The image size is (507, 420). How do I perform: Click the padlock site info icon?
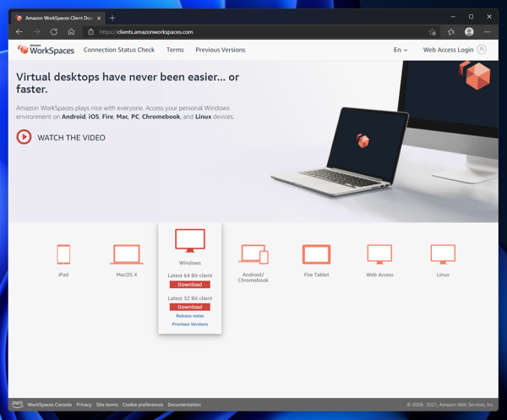pyautogui.click(x=91, y=31)
